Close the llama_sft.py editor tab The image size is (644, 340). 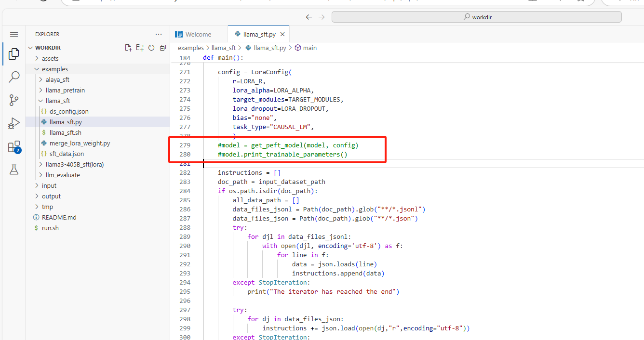click(x=282, y=34)
